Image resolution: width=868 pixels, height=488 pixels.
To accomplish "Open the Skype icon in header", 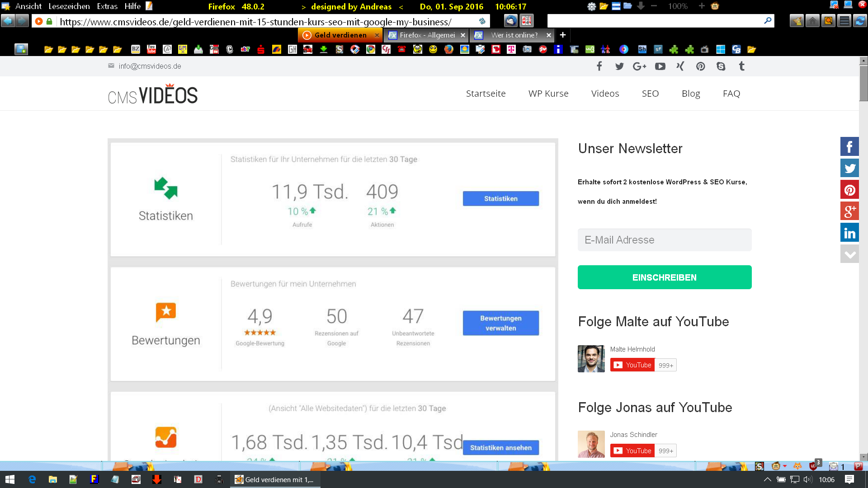I will [x=721, y=66].
